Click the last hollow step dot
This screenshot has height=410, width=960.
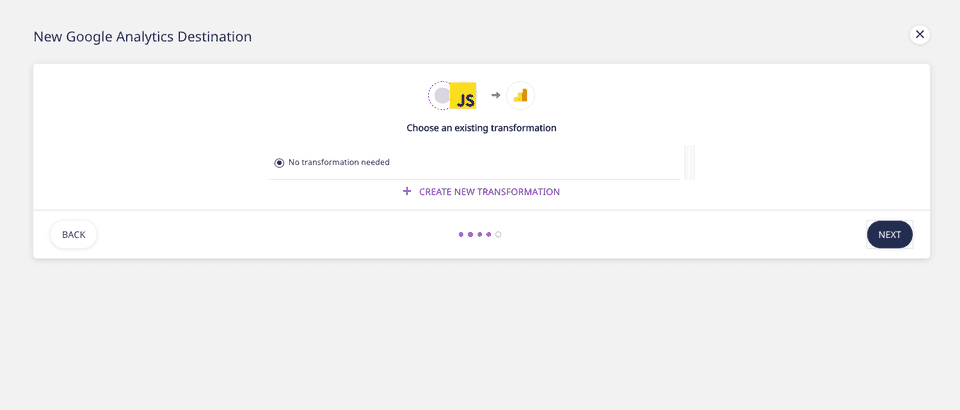click(x=498, y=235)
